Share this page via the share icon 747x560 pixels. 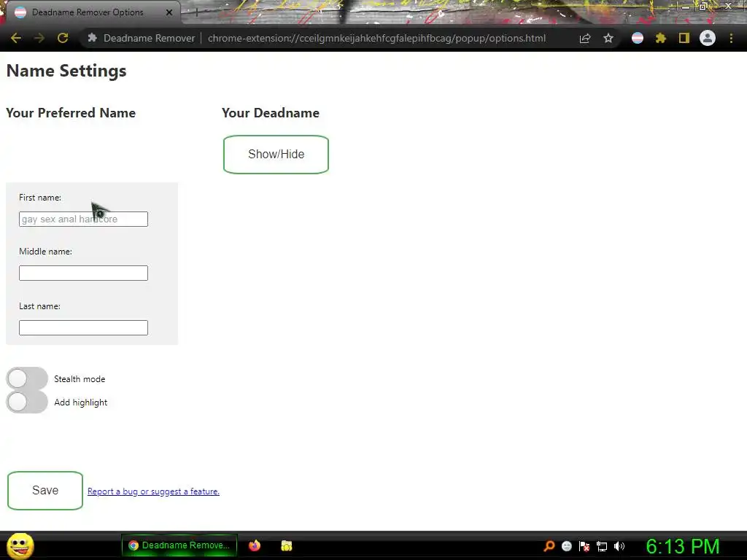pyautogui.click(x=585, y=38)
